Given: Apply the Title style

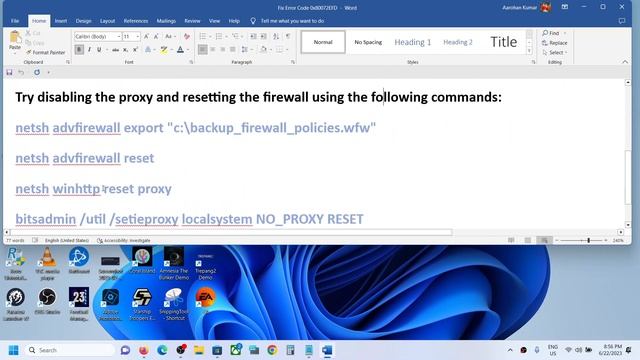Looking at the screenshot, I should [503, 42].
